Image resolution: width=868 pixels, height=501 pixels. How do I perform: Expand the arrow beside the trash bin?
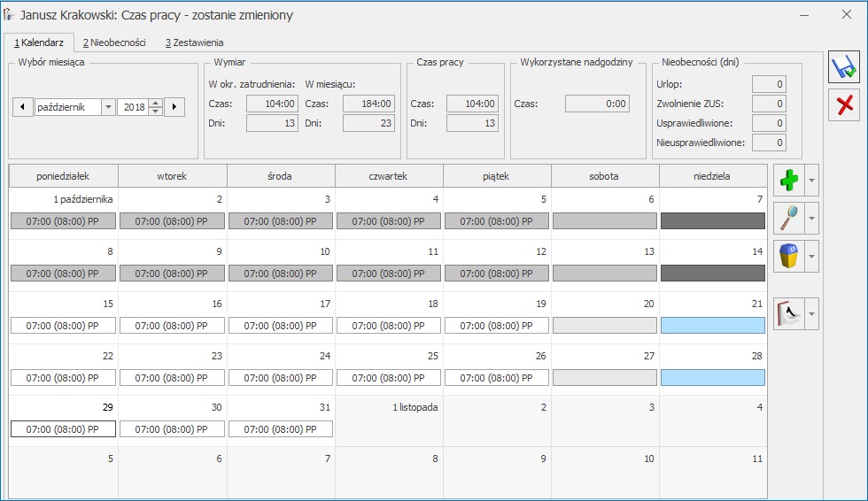[x=812, y=256]
